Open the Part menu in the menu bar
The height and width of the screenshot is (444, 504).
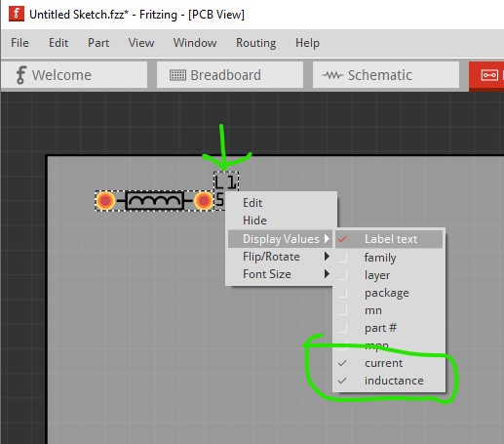click(98, 43)
